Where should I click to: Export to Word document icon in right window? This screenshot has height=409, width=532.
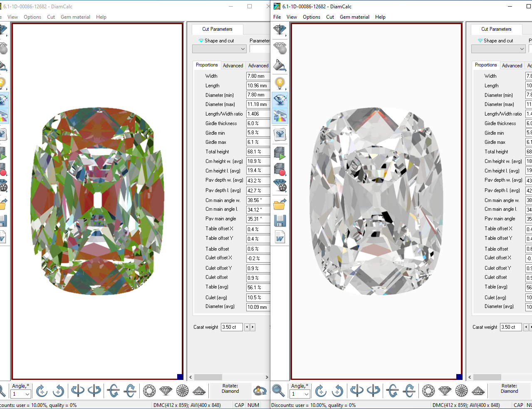coord(280,237)
